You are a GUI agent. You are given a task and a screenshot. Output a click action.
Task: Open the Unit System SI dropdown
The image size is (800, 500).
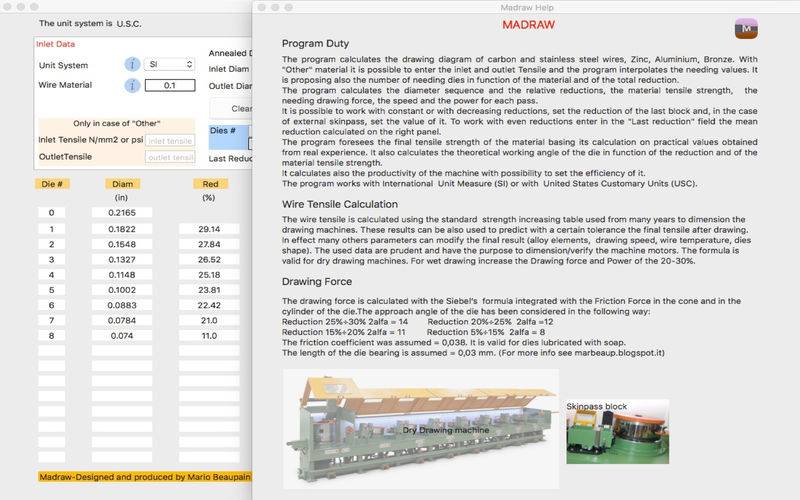(169, 64)
